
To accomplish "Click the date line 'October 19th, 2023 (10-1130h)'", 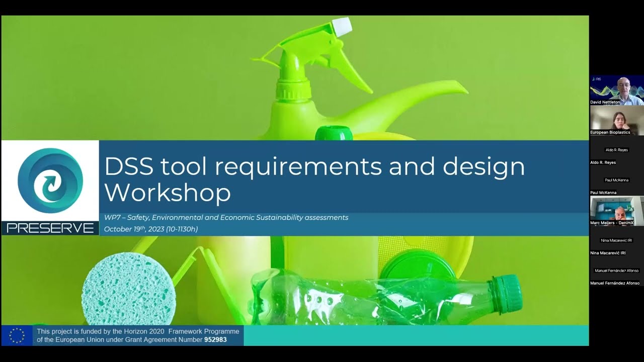I will (x=151, y=229).
